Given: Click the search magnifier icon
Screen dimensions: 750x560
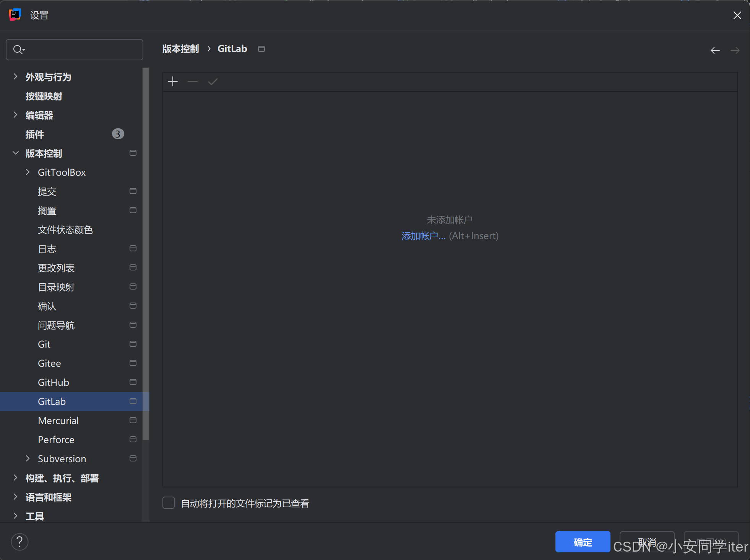Looking at the screenshot, I should [x=18, y=50].
